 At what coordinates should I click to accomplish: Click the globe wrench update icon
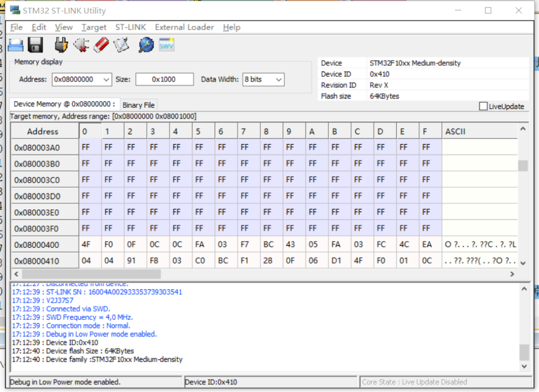tap(146, 45)
